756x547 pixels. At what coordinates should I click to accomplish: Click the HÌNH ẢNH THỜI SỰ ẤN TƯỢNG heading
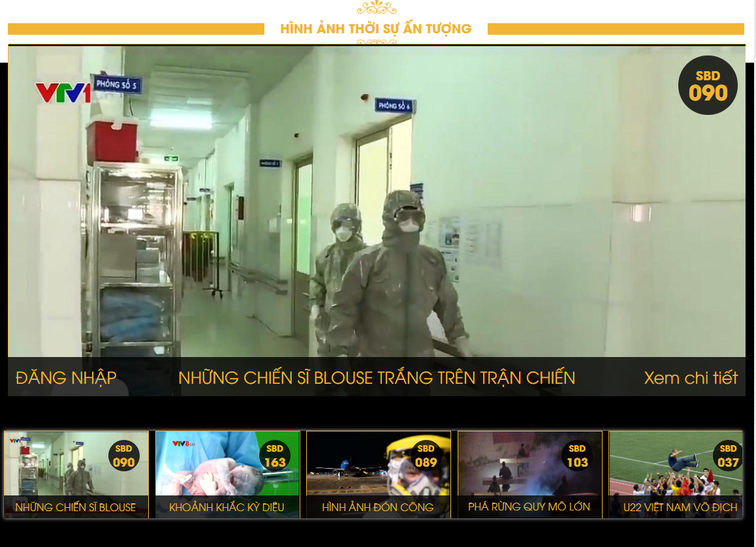tap(377, 29)
